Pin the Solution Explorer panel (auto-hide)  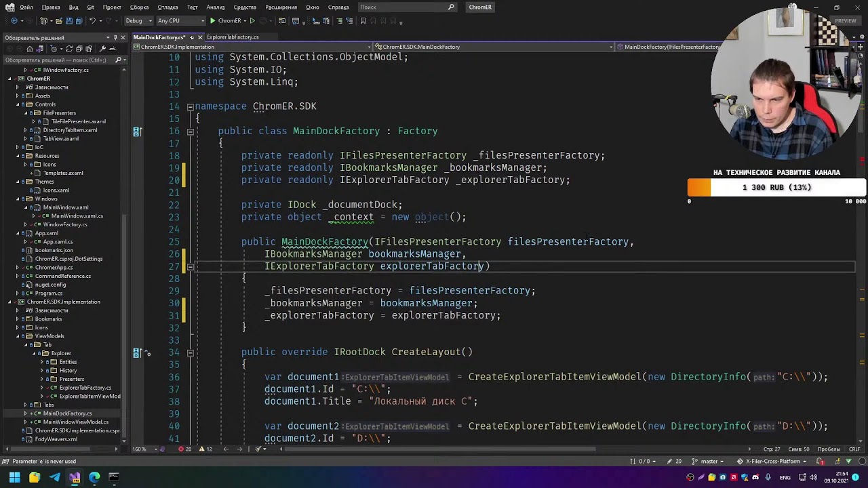coord(115,38)
